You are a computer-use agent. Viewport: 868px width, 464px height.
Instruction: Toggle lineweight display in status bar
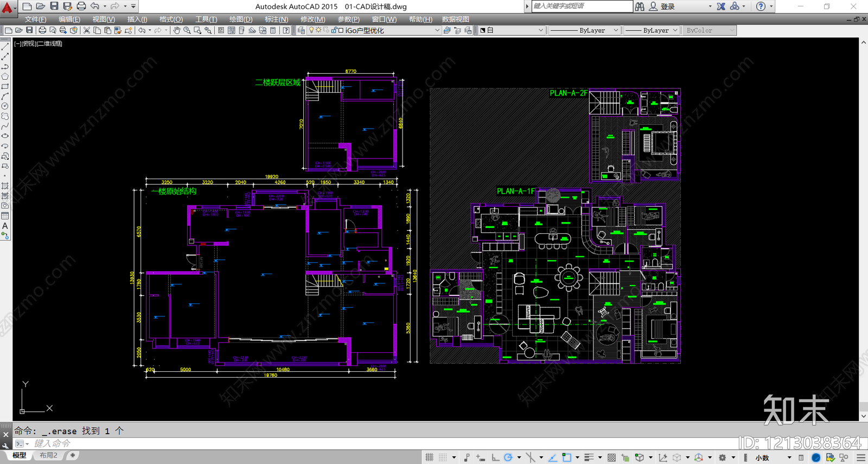click(x=589, y=457)
